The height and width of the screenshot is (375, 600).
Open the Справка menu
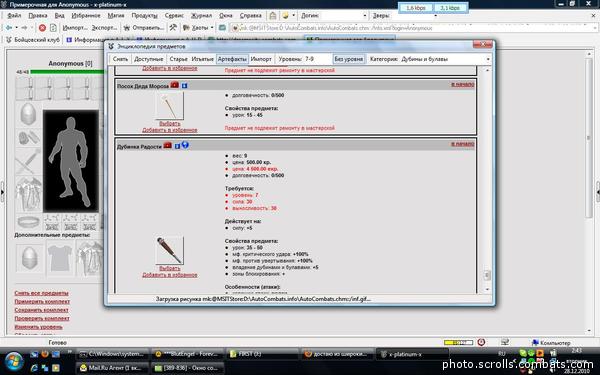coord(251,16)
